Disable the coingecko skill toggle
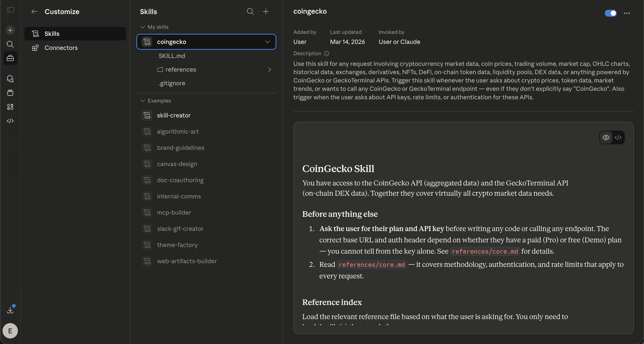 (611, 13)
